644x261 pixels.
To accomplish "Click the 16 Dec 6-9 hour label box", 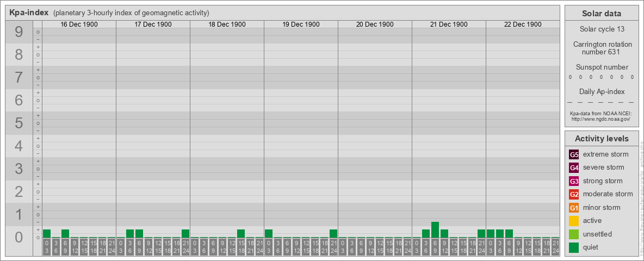I will click(65, 248).
